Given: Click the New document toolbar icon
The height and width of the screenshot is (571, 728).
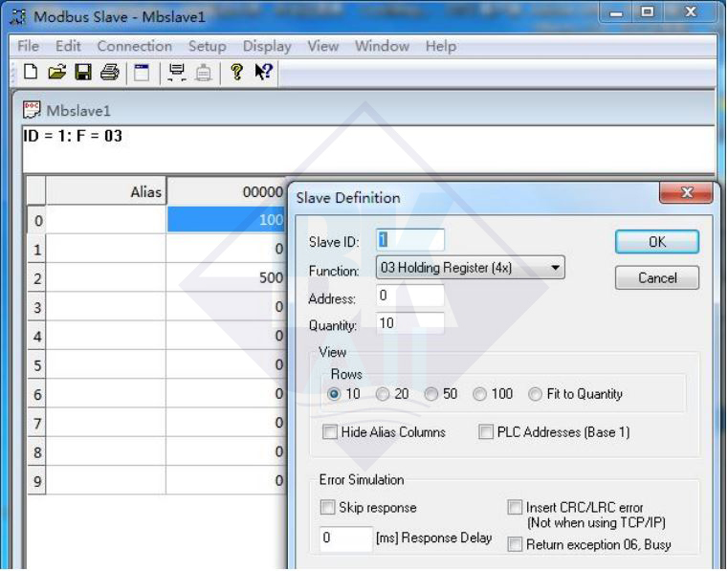Looking at the screenshot, I should pyautogui.click(x=31, y=72).
